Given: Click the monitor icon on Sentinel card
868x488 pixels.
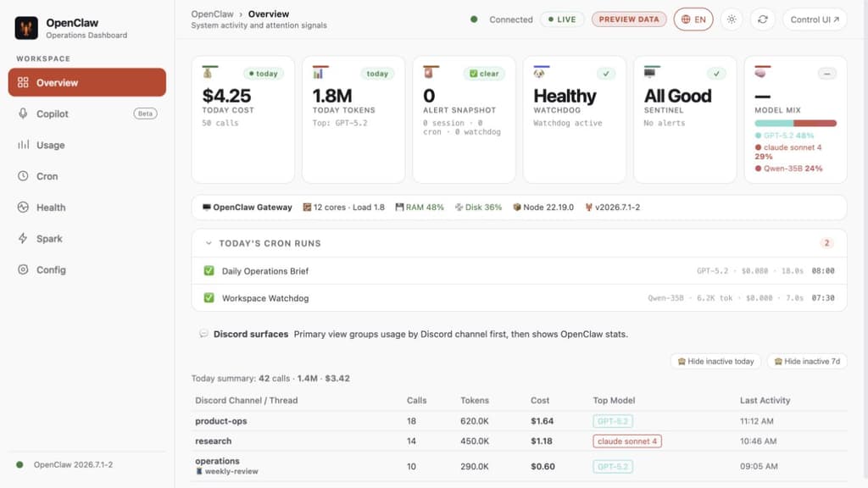Looking at the screenshot, I should (x=649, y=73).
